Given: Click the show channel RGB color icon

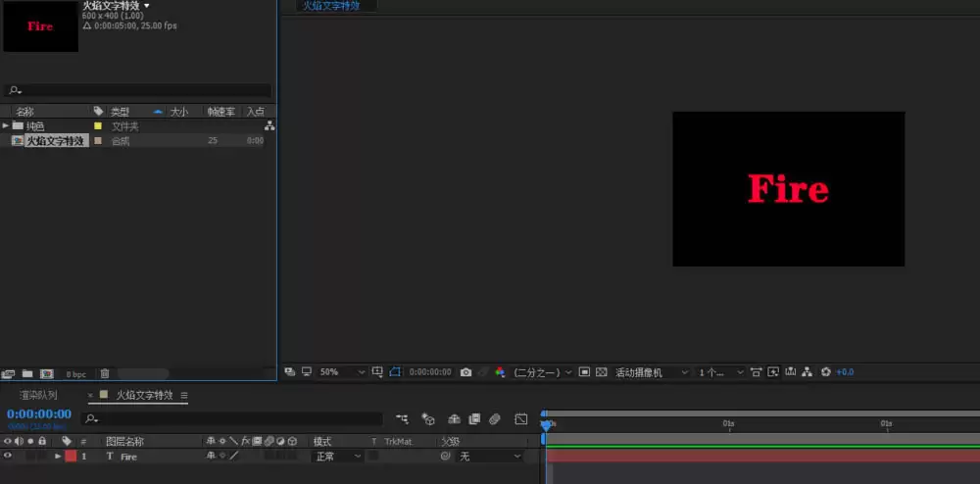Looking at the screenshot, I should tap(500, 372).
